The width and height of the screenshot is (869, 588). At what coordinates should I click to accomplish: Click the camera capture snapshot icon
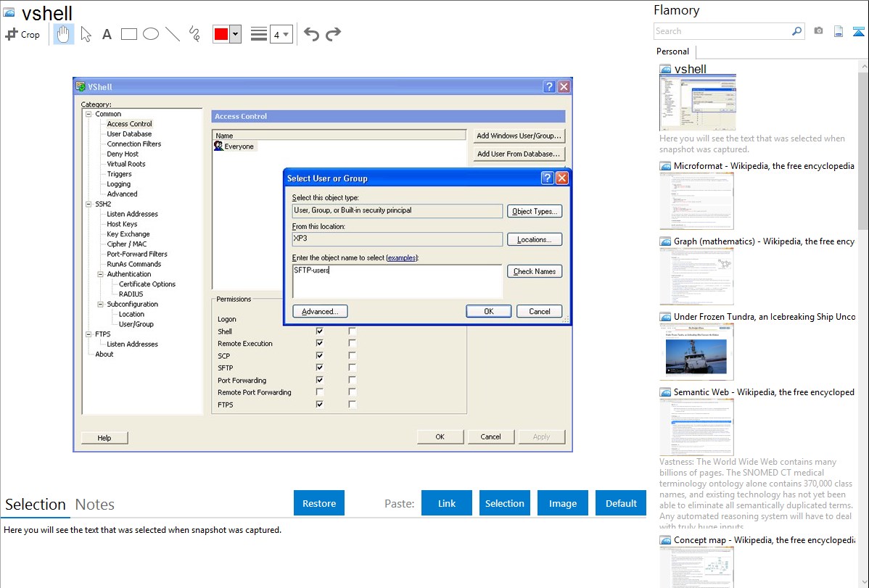(x=818, y=31)
